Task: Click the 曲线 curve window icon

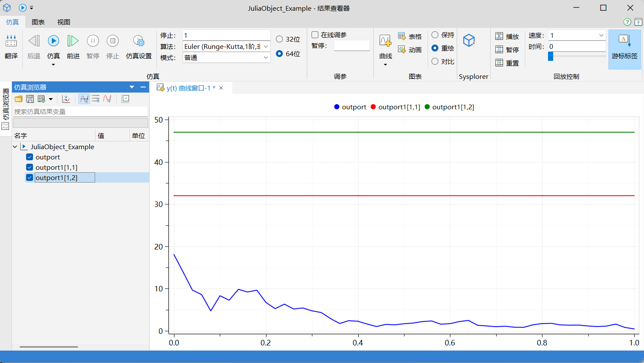Action: [385, 42]
